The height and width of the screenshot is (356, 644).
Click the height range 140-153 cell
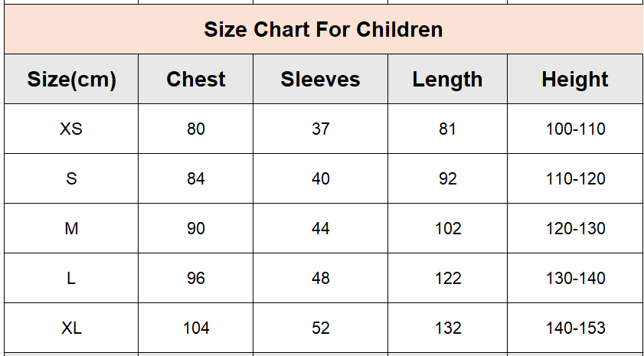(x=575, y=328)
